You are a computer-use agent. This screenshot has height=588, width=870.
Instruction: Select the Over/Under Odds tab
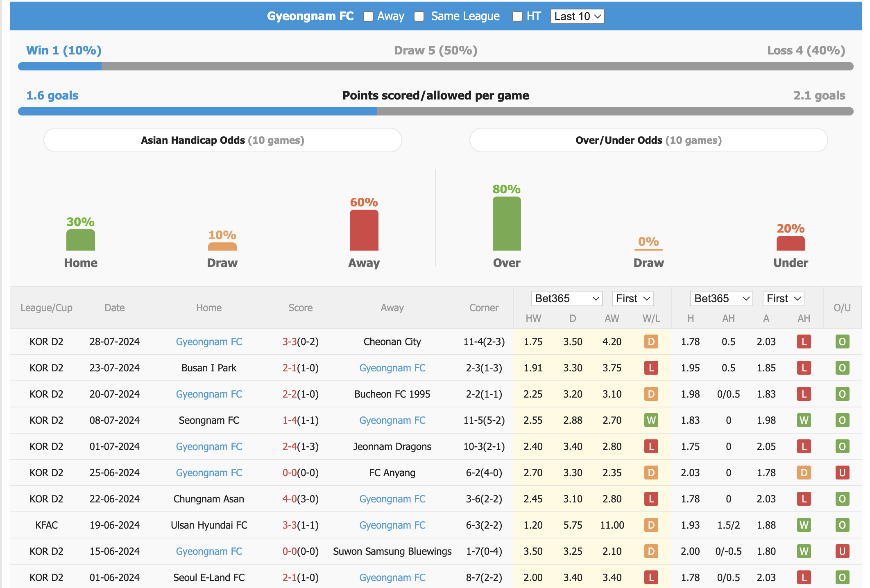(x=648, y=140)
